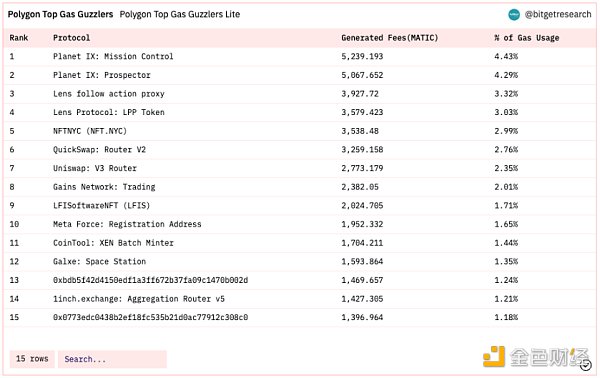Viewport: 600px width, 378px height.
Task: Select the QuickSwap: Router V2 cell
Action: point(99,150)
